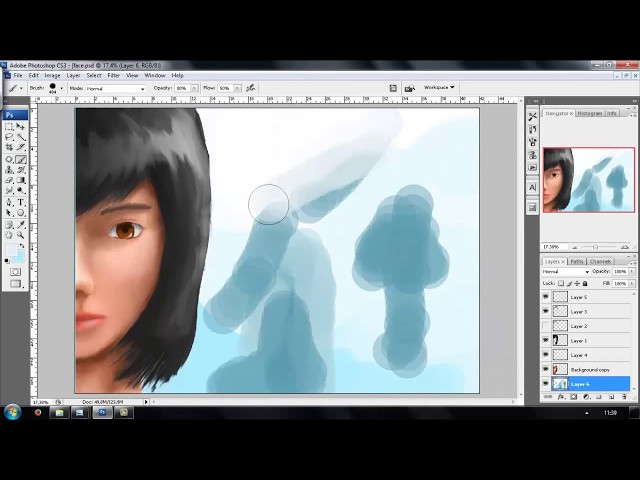The height and width of the screenshot is (480, 640).
Task: Switch to the Histogram tab
Action: coord(590,113)
